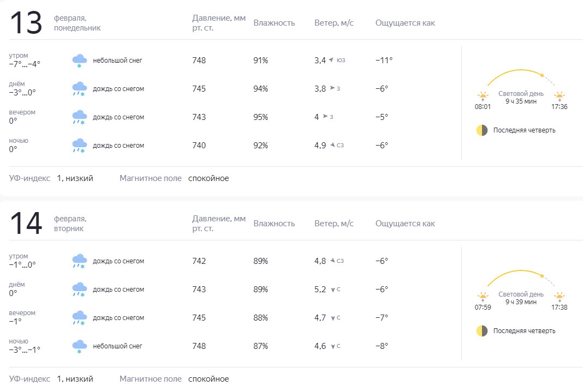583x392 pixels.
Task: Click pressure value 748 for Feb 13 morning
Action: click(x=199, y=61)
